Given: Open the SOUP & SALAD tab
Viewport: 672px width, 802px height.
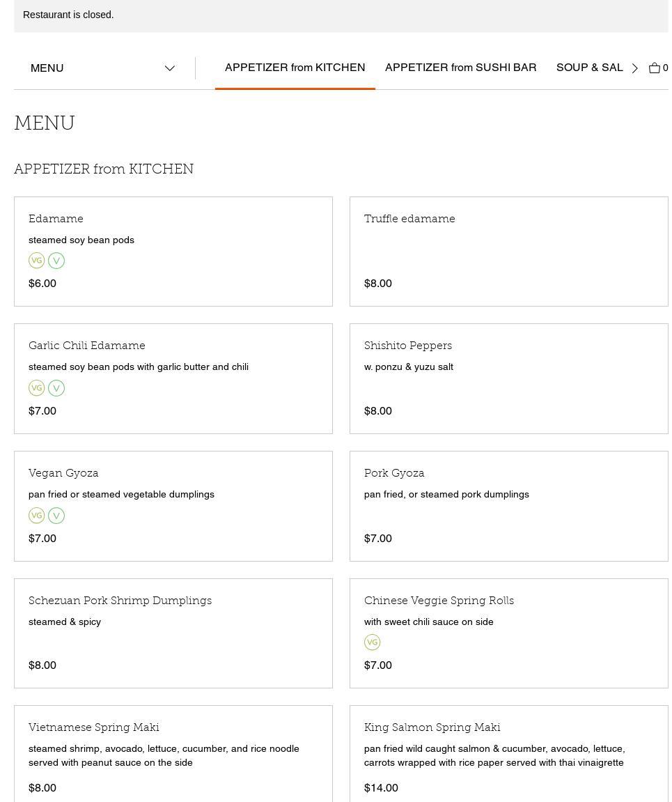Looking at the screenshot, I should pos(589,68).
